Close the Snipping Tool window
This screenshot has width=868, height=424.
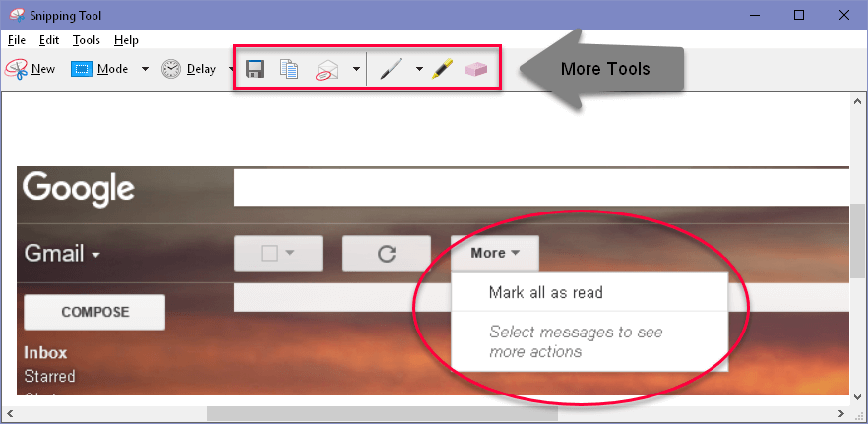[x=843, y=15]
